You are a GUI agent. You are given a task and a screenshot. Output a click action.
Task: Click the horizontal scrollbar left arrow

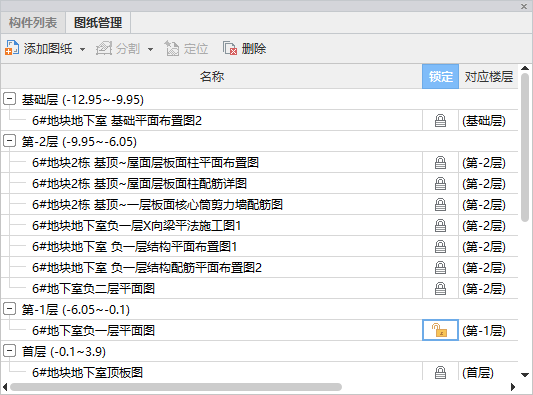click(x=5, y=387)
